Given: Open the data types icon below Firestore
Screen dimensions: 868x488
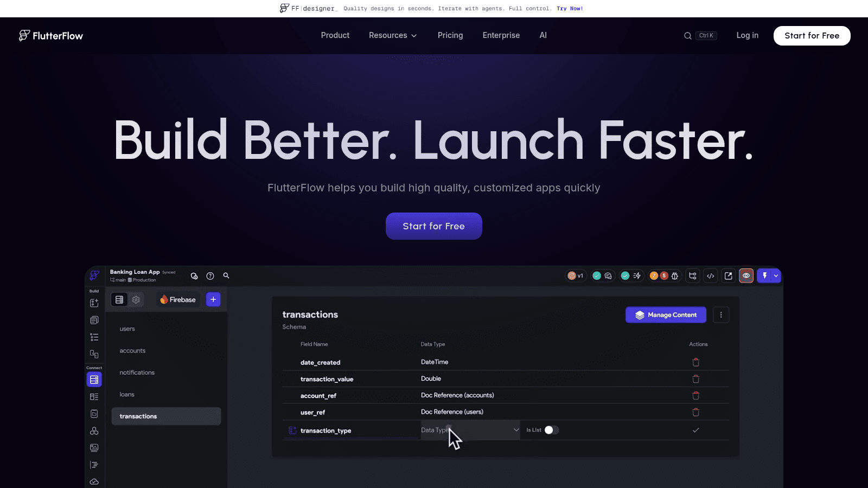Looking at the screenshot, I should [94, 397].
